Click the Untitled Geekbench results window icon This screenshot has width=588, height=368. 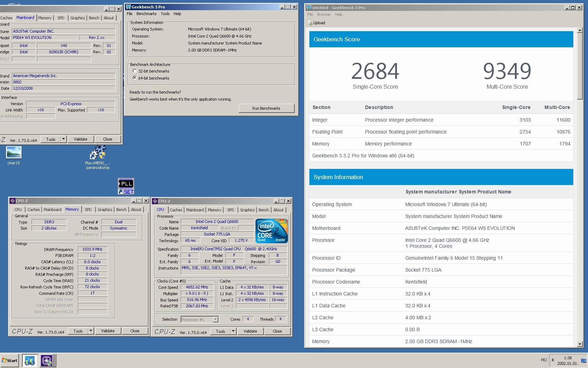[309, 8]
